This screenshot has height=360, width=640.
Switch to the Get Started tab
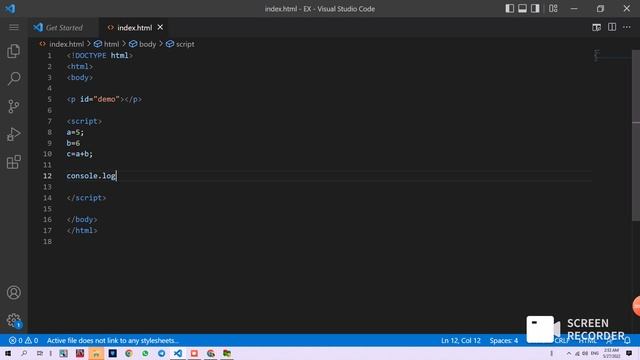[64, 28]
